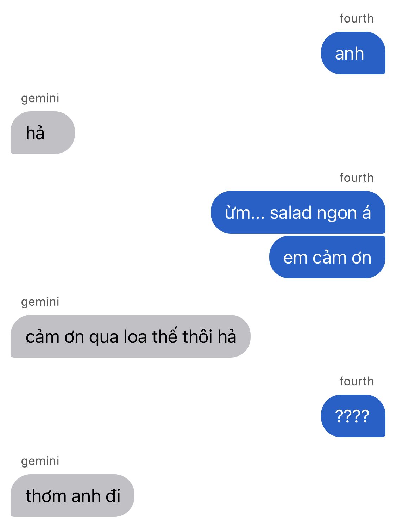Viewport: 396px width, 532px height.
Task: Click the 'fourth' sender name above 'anh'
Action: [x=357, y=19]
